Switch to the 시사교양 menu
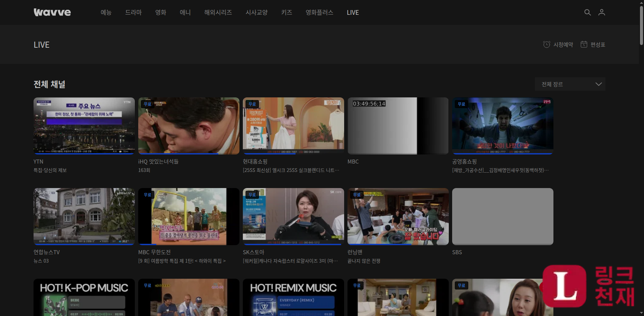 (x=257, y=12)
